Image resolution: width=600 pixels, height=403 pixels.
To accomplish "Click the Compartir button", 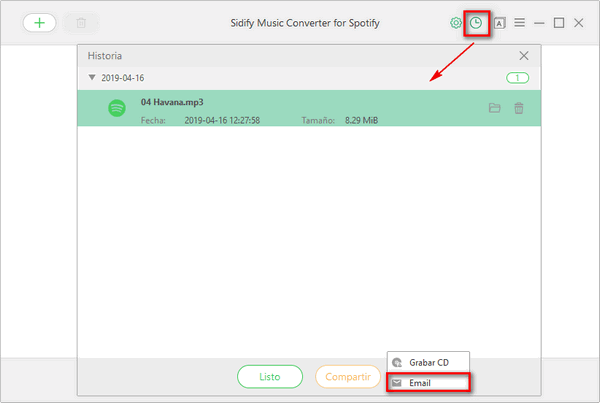I will click(348, 377).
